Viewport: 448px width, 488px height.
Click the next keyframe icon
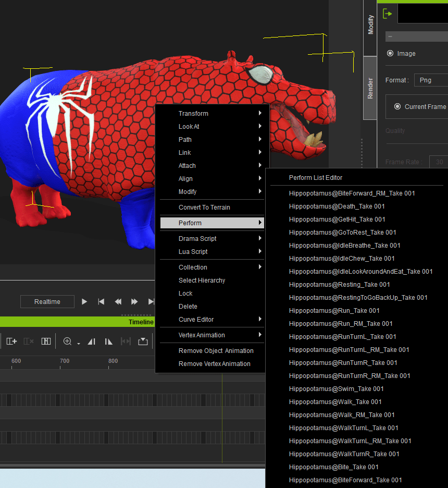108,341
